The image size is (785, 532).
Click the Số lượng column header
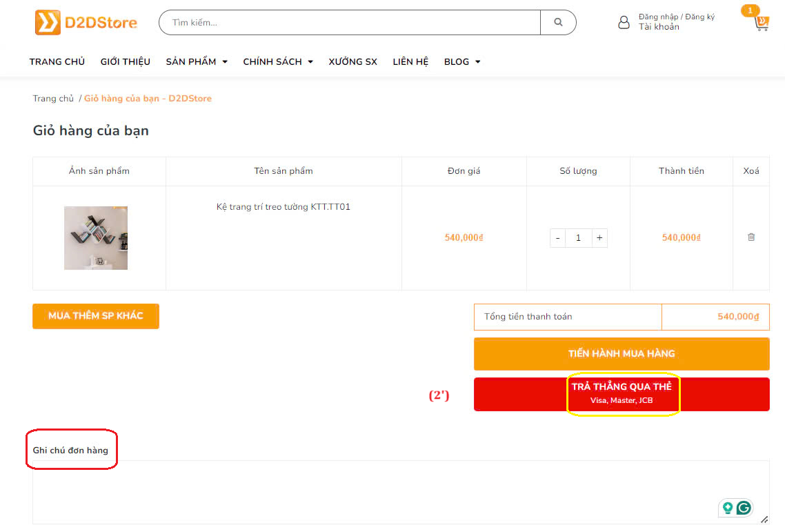pos(578,171)
